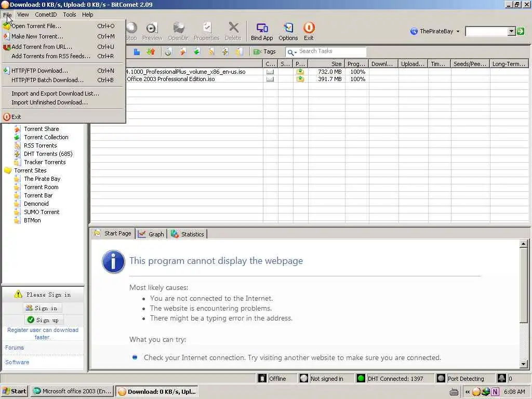532x399 pixels.
Task: Choose HTTP/FTP Download menu entry
Action: pos(64,71)
